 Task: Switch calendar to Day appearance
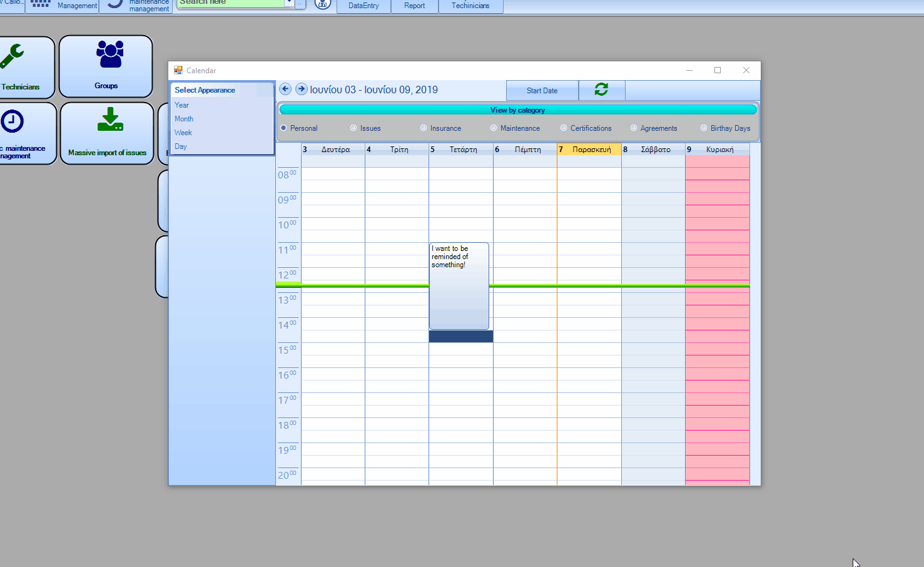coord(181,146)
